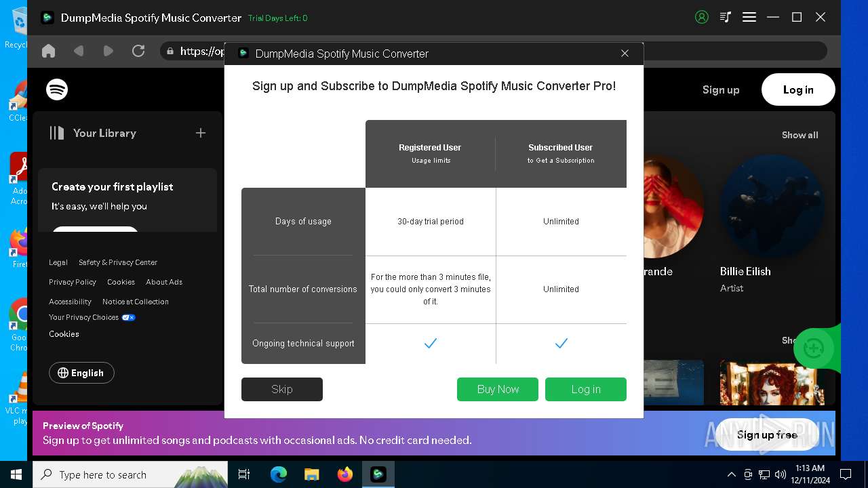Launch Microsoft Edge from taskbar
The image size is (868, 488).
(x=279, y=474)
